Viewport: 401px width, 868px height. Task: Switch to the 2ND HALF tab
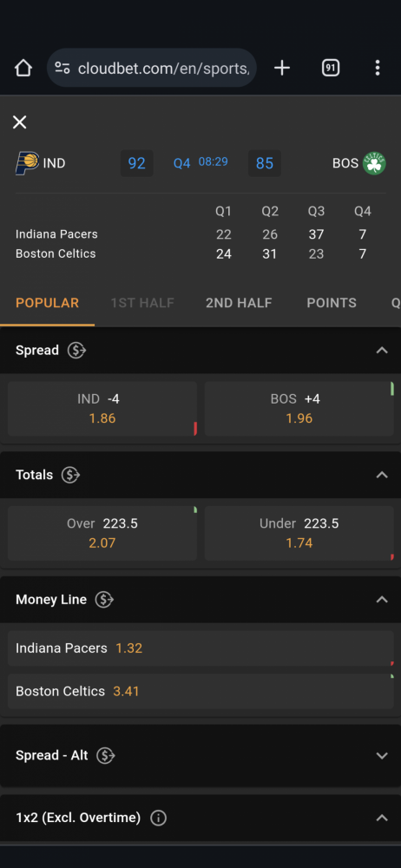(239, 303)
